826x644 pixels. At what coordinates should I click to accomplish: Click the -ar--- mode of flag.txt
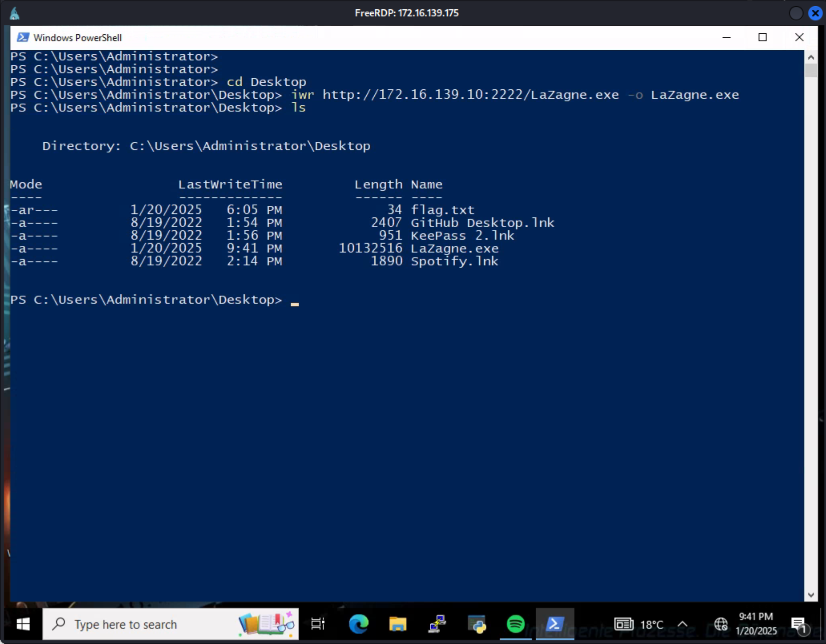click(x=34, y=210)
